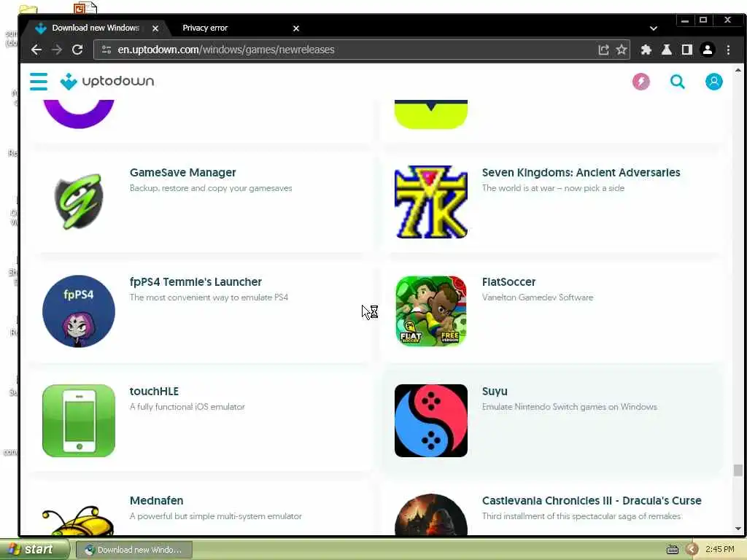Open the Chrome three-dot menu
Image resolution: width=747 pixels, height=560 pixels.
coord(728,50)
